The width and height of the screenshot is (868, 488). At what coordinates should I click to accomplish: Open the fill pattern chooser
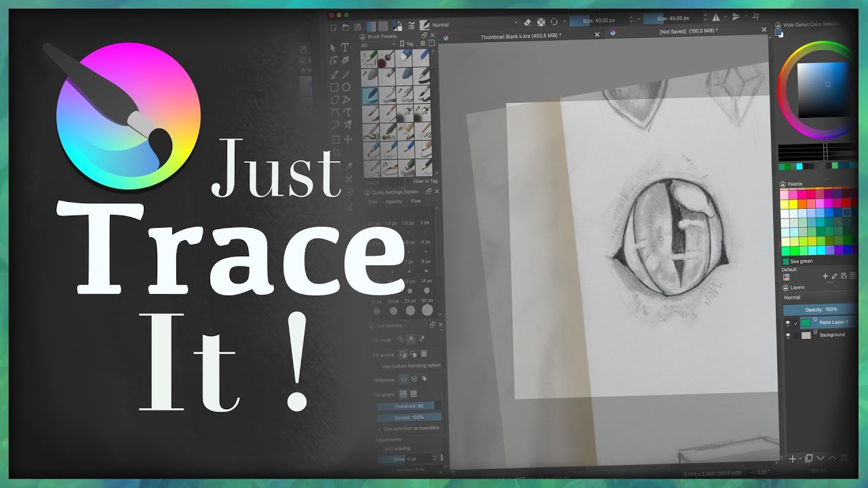[x=383, y=26]
